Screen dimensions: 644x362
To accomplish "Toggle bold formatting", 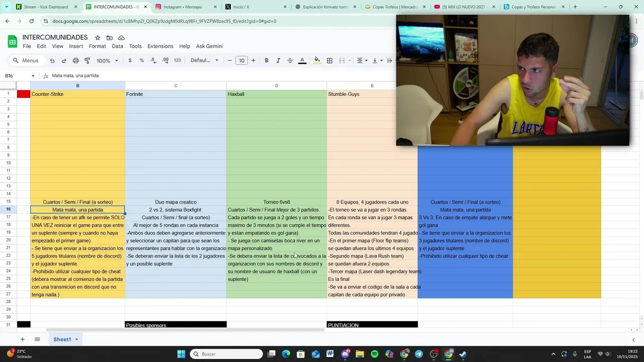I will point(267,60).
